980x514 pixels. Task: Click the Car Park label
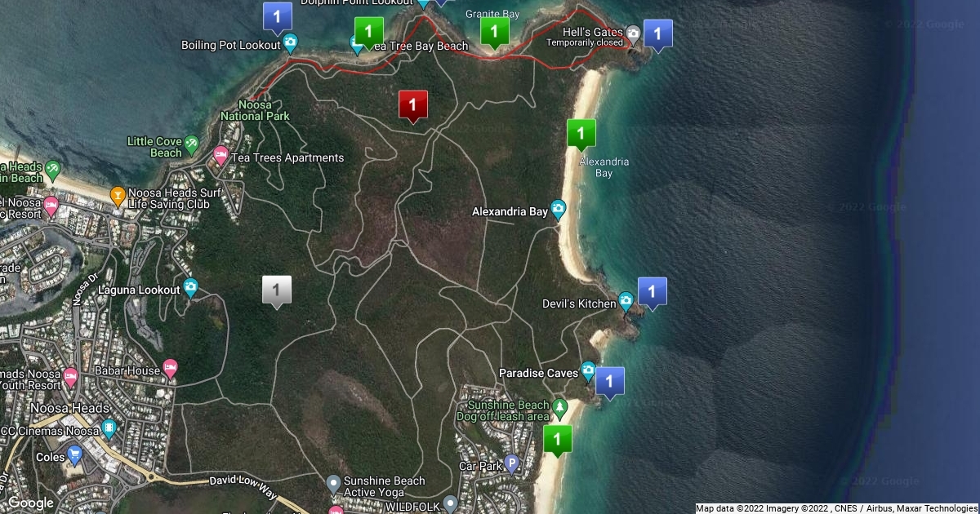tap(479, 466)
